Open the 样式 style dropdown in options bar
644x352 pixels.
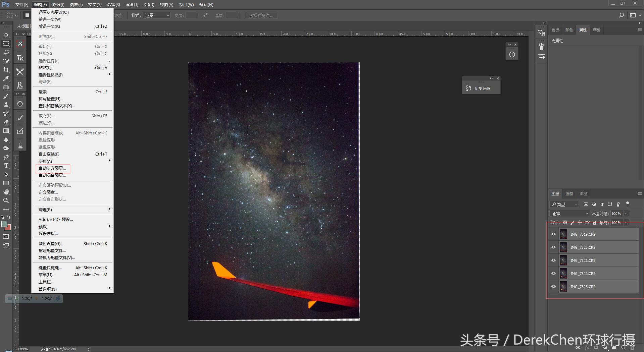[x=157, y=15]
